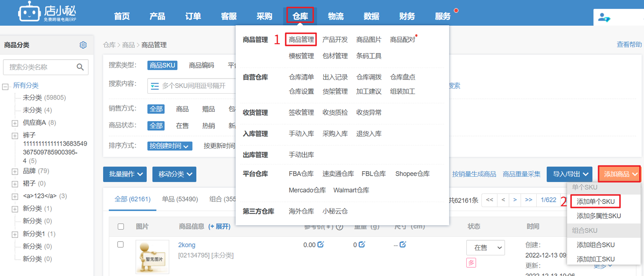This screenshot has height=276, width=644.
Task: Open FBA仓库 menu item
Action: (x=301, y=174)
